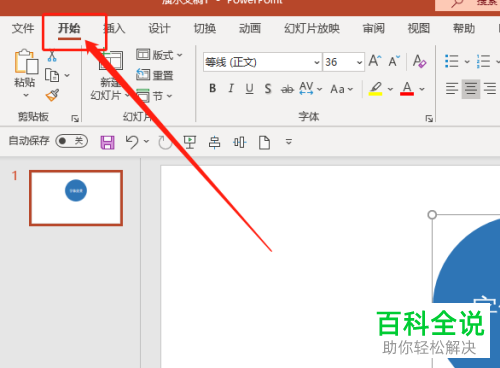Increase font size with large A icon
Viewport: 500px width, 368px height.
click(375, 61)
